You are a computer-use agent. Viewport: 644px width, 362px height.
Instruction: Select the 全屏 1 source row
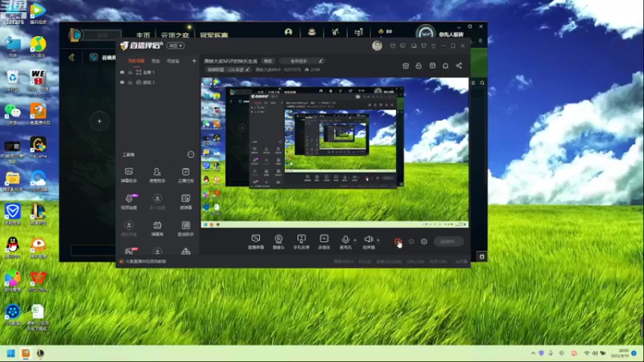pyautogui.click(x=158, y=72)
